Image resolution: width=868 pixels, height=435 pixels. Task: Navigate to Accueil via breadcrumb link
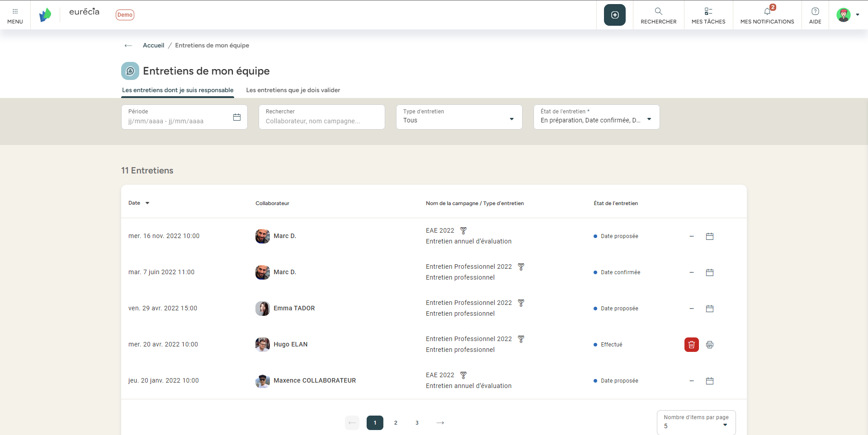click(153, 45)
